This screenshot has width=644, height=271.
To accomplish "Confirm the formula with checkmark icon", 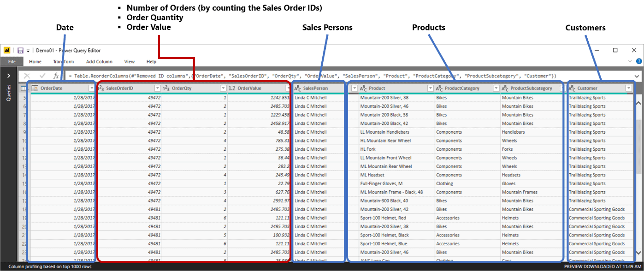I will tap(42, 76).
